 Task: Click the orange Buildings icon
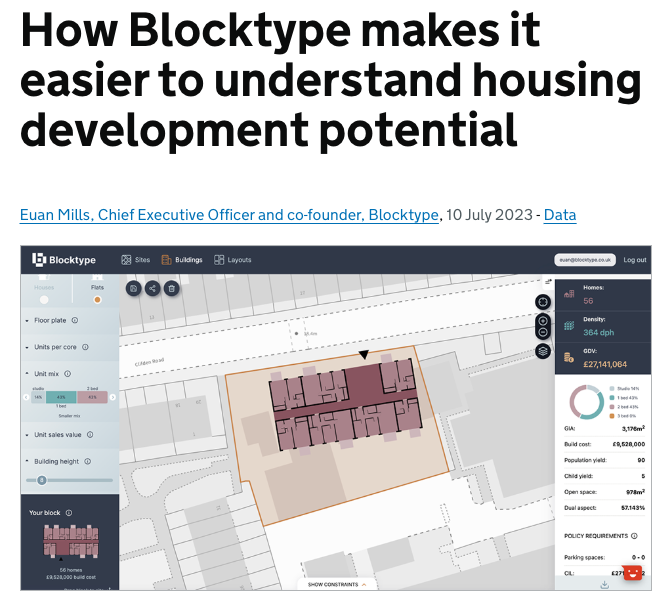point(166,260)
